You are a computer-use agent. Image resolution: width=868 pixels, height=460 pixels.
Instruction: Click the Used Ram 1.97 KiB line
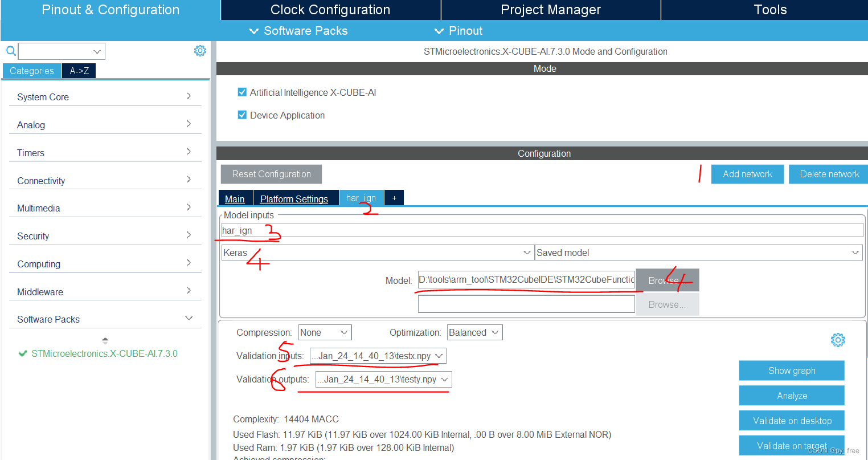343,447
